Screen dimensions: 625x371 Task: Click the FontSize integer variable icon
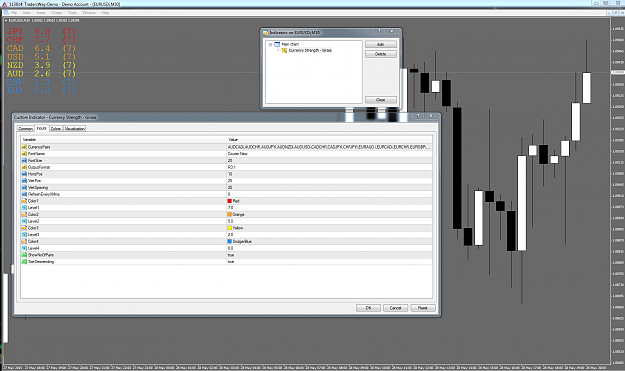point(24,161)
